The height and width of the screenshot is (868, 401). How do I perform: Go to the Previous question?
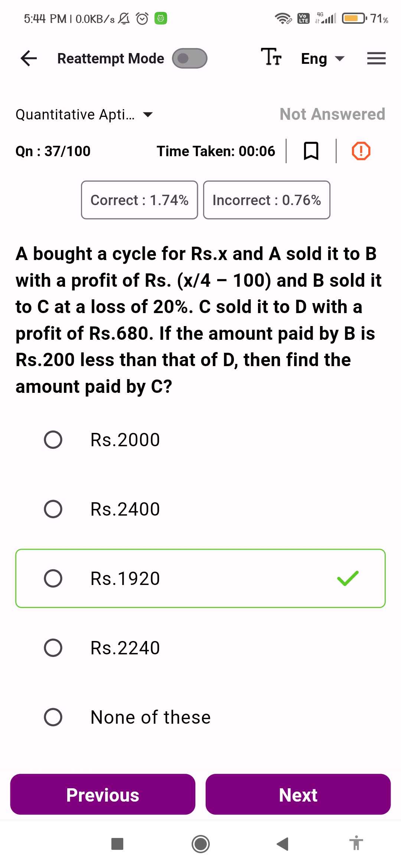click(103, 795)
